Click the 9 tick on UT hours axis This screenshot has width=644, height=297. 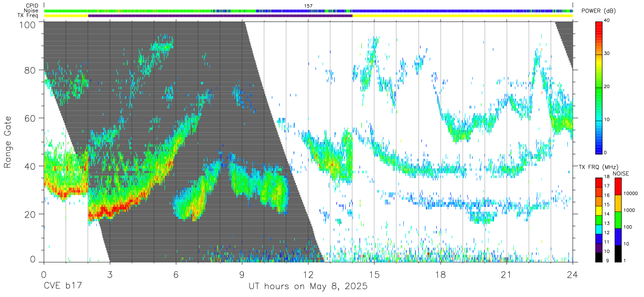pos(242,275)
